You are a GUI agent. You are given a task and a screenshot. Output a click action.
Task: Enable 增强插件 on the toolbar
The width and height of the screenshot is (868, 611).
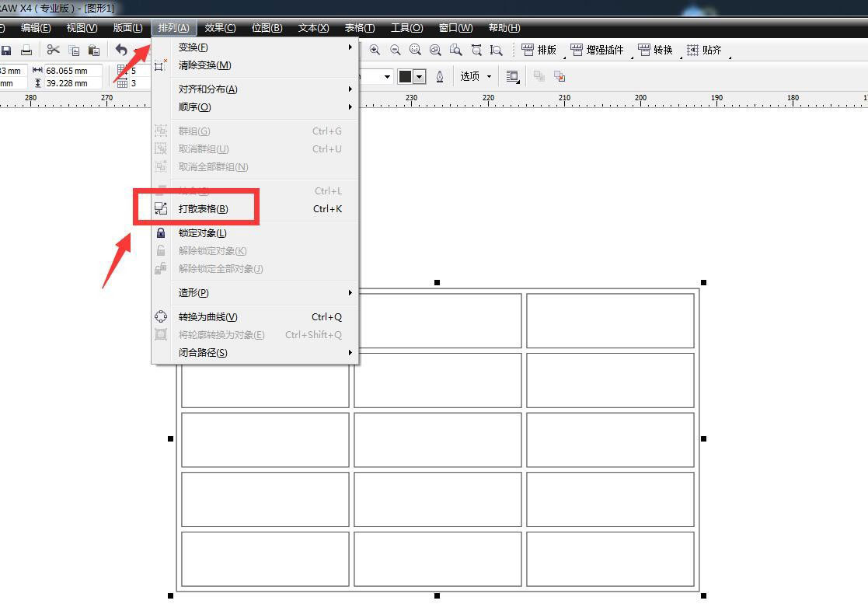pos(597,50)
